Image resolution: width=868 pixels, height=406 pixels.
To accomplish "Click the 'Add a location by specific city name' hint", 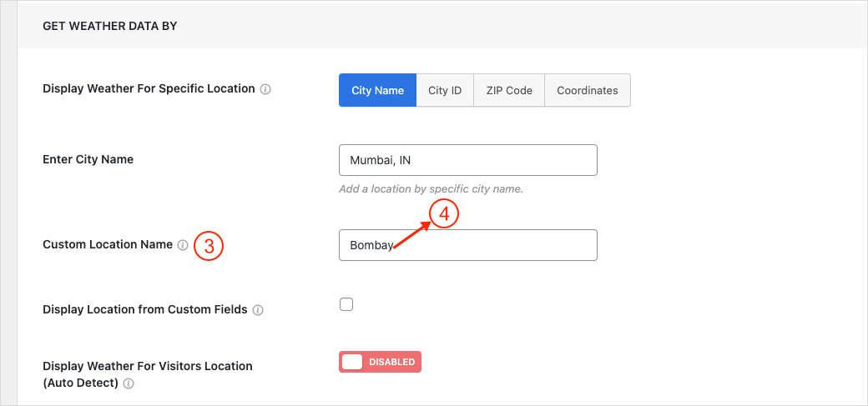I will [431, 189].
